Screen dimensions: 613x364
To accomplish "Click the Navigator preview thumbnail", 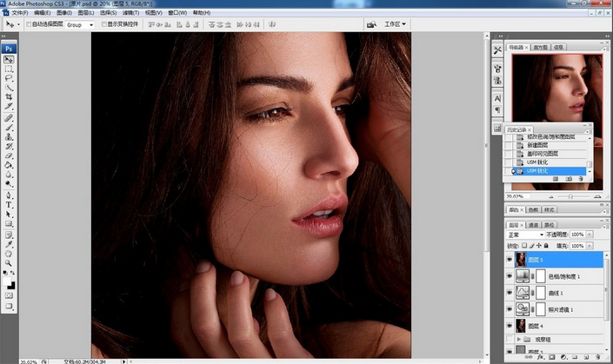I will pos(557,88).
